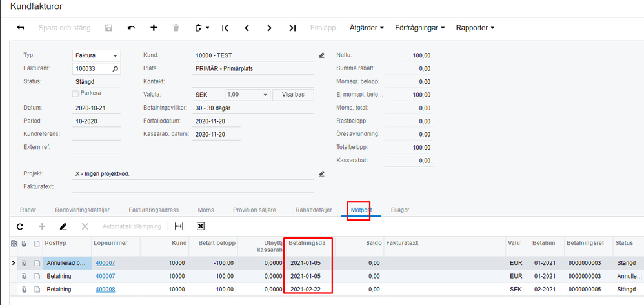Viewport: 644px width, 305px height.
Task: Refresh the Motpost grid
Action: 20,226
